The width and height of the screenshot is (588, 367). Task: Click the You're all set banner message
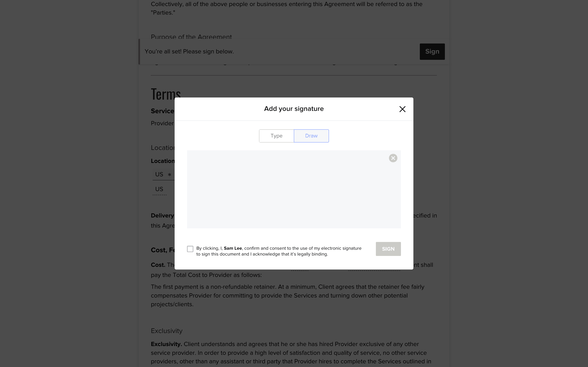[189, 51]
